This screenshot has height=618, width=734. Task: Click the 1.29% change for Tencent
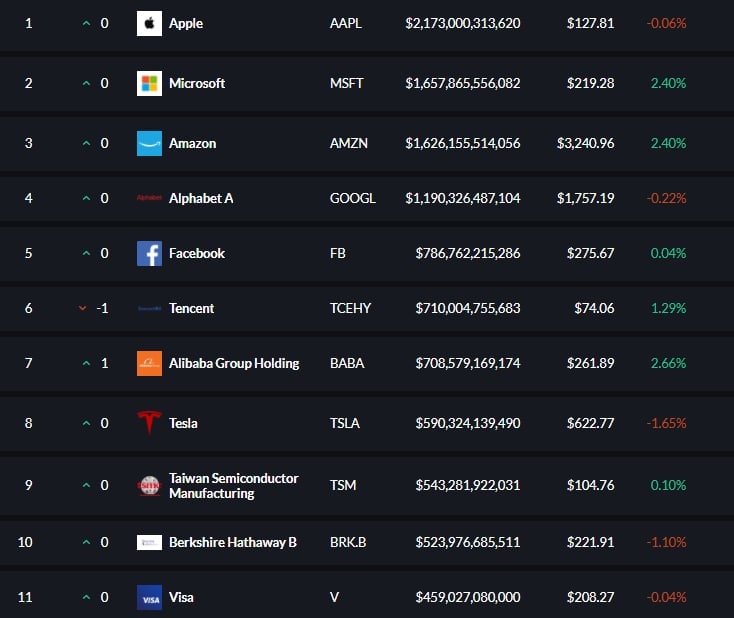668,308
